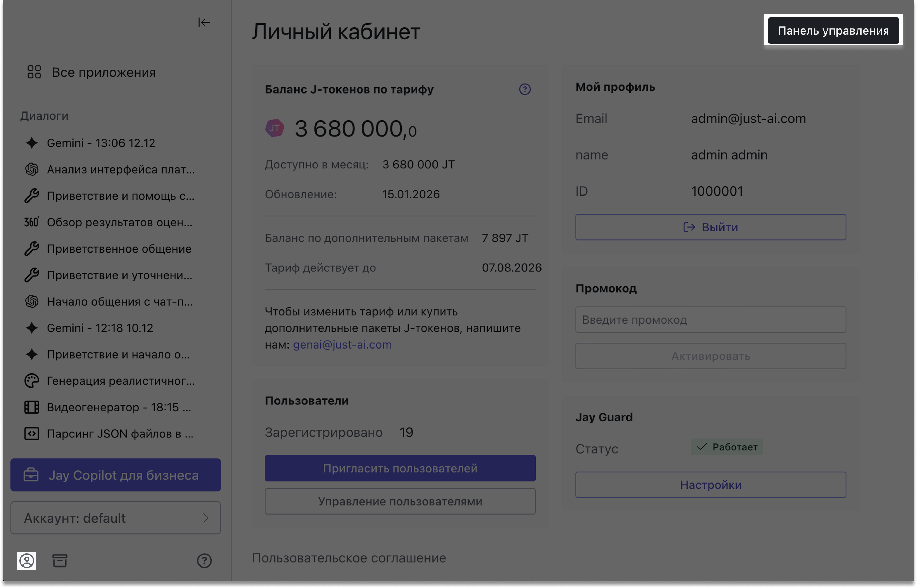Click the Панель управления button

[833, 31]
